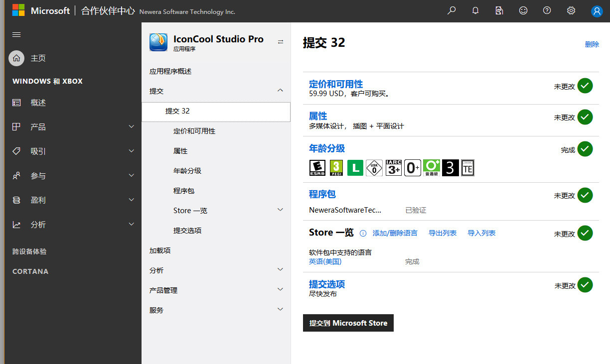
Task: Click the PEGI 3 rating badge
Action: (336, 168)
